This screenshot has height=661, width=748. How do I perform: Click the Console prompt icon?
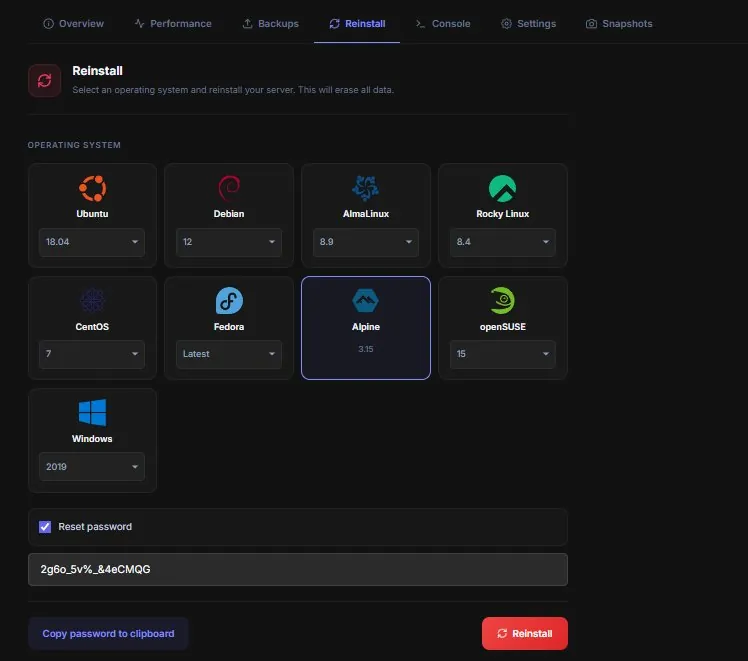point(420,23)
